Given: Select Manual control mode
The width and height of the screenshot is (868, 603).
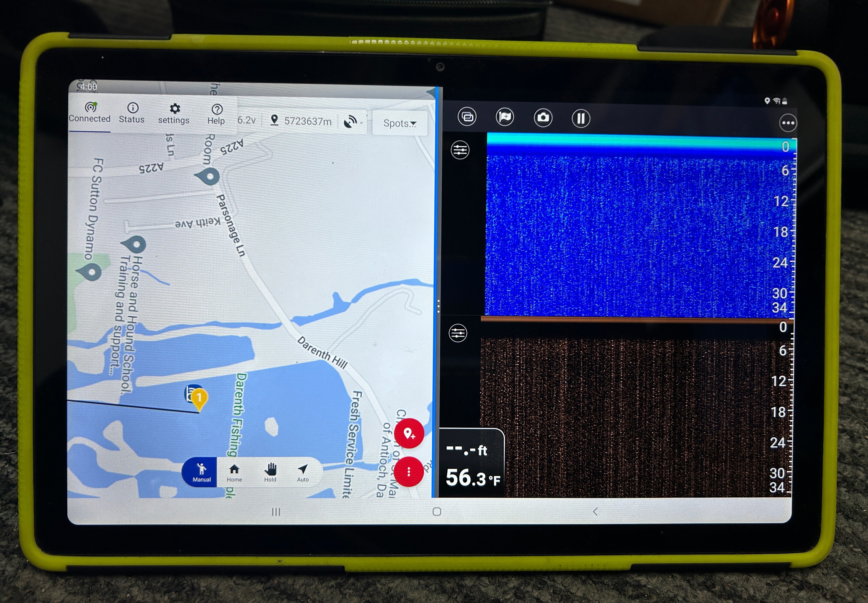Looking at the screenshot, I should point(201,472).
